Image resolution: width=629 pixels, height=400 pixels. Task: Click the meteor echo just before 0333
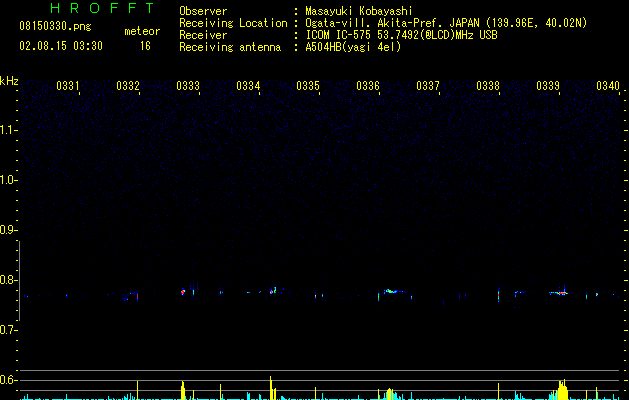(x=183, y=292)
